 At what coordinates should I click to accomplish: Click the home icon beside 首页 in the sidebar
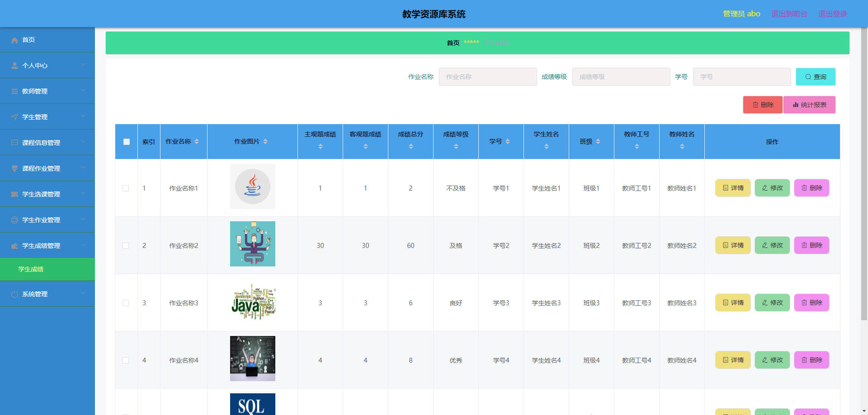click(x=14, y=40)
